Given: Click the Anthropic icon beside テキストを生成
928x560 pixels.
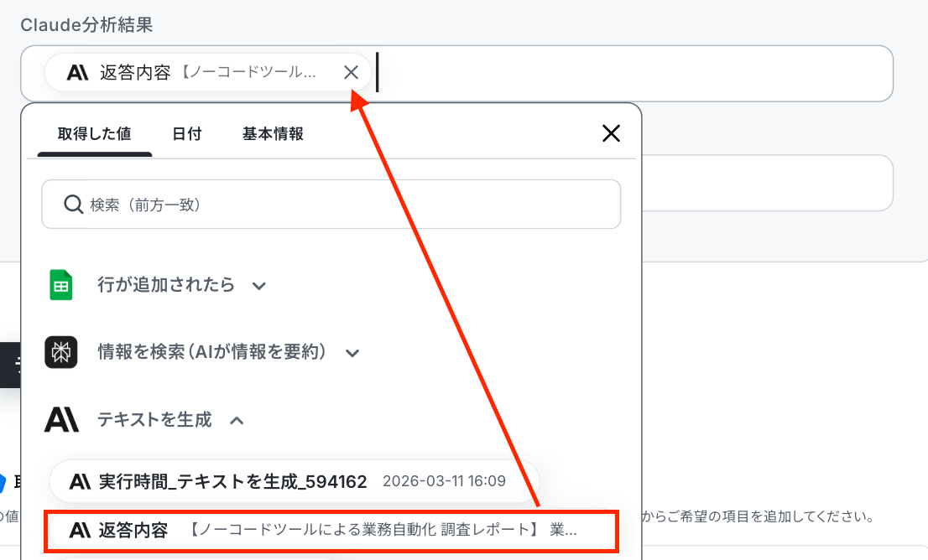Looking at the screenshot, I should point(61,420).
